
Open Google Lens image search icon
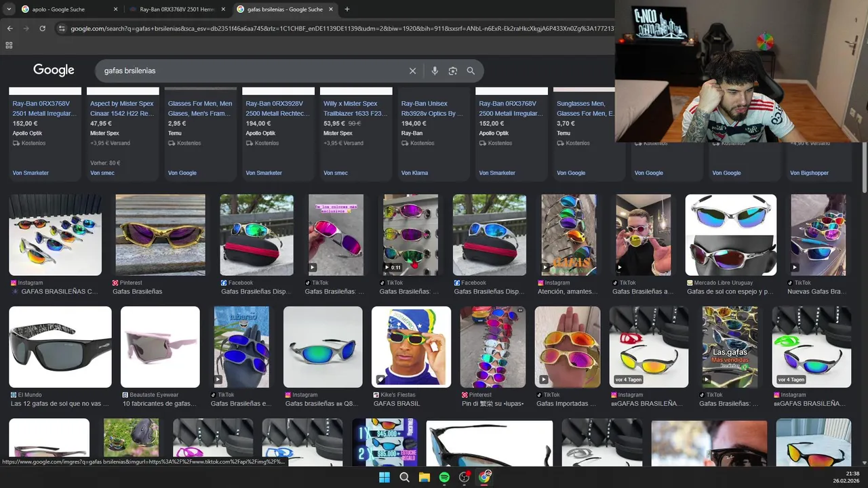(x=453, y=70)
